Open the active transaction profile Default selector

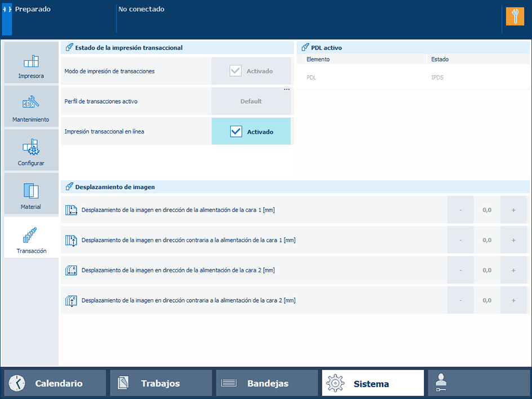[251, 101]
